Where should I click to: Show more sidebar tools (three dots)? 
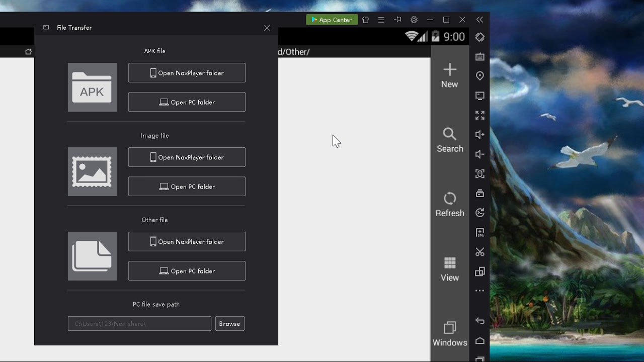(x=480, y=291)
